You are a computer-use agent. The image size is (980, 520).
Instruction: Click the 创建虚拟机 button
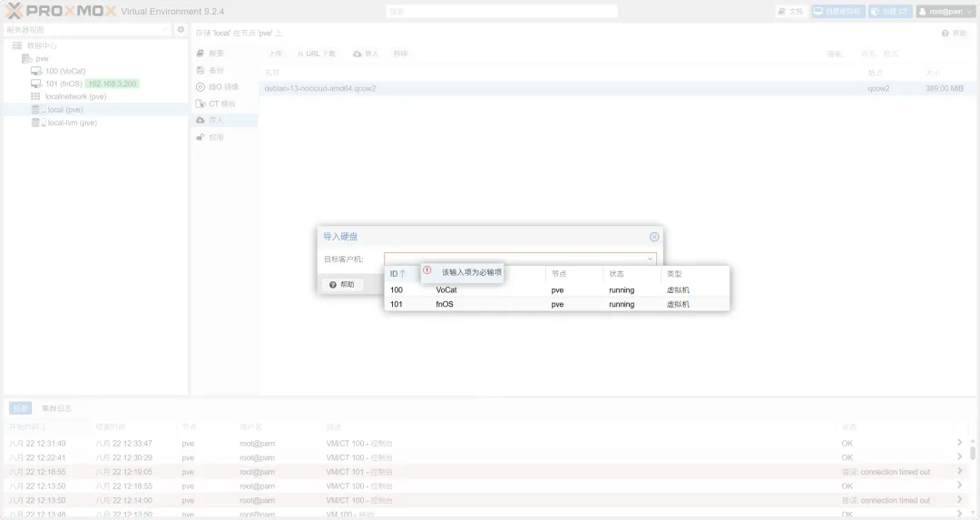coord(838,11)
